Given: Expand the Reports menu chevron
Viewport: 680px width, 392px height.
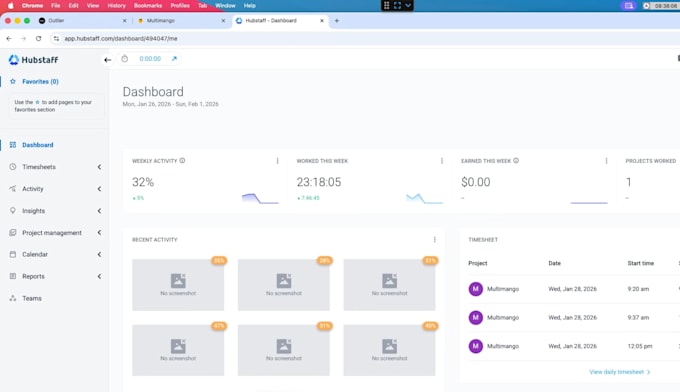Looking at the screenshot, I should [x=99, y=276].
